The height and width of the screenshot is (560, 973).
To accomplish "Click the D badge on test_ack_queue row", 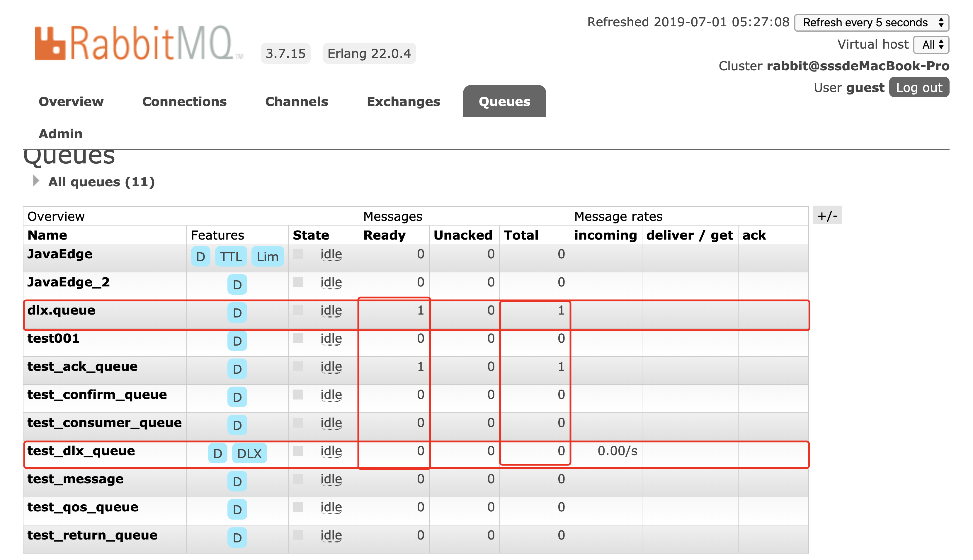I will coord(237,369).
